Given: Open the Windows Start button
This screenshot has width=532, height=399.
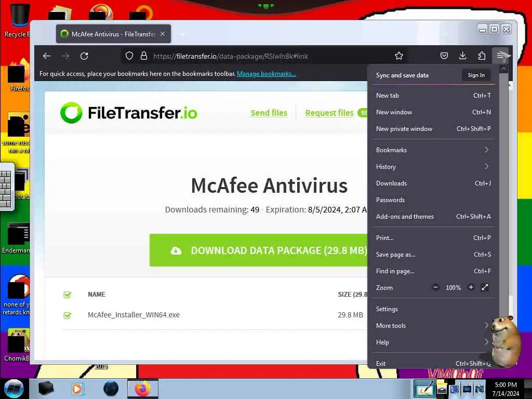Looking at the screenshot, I should (14, 389).
